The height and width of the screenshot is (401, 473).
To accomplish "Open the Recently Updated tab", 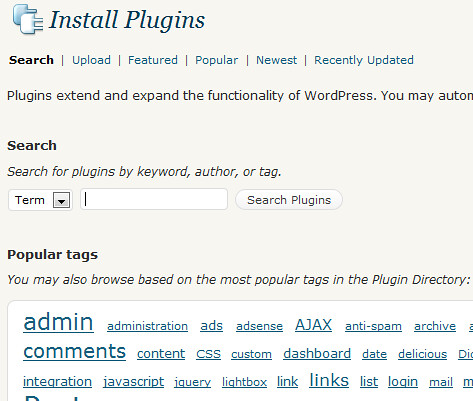I will click(364, 60).
